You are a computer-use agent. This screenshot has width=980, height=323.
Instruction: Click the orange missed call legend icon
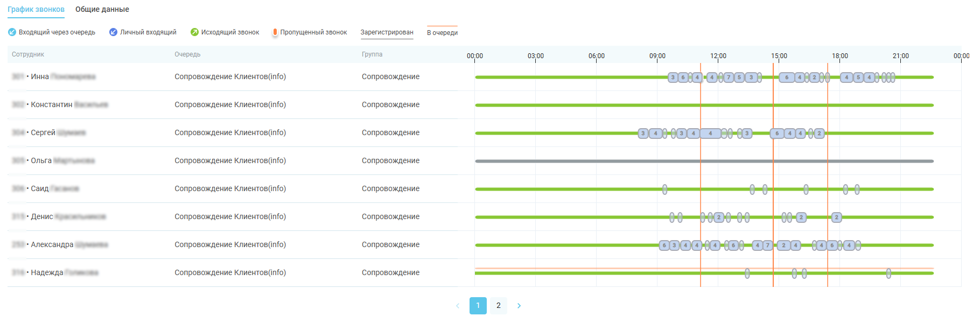[275, 32]
